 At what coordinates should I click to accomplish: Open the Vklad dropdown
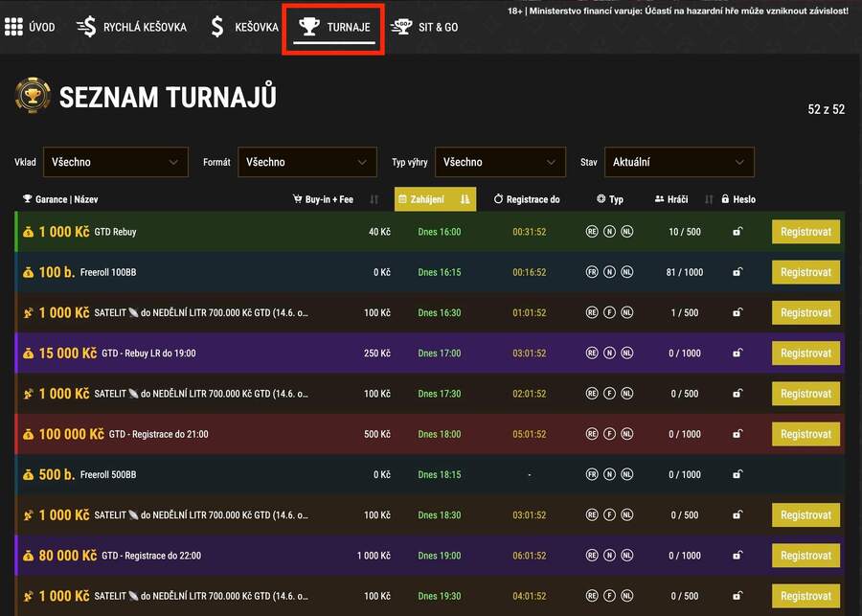pos(116,162)
